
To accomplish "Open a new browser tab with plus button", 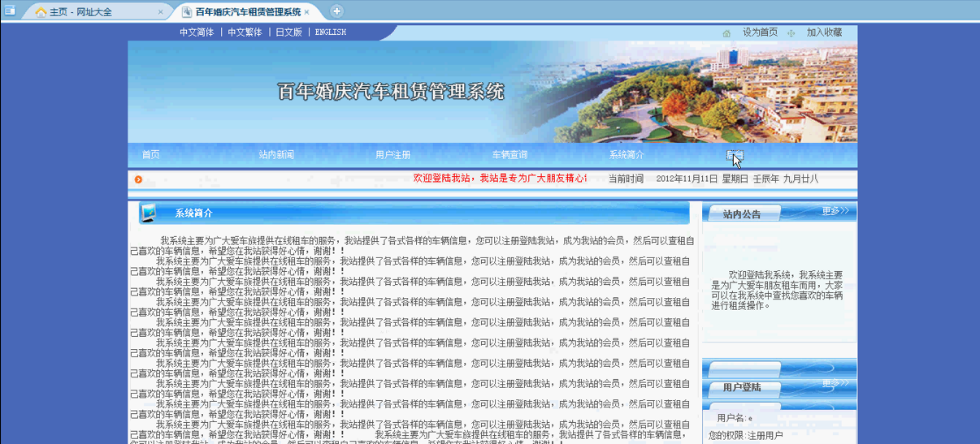I will (x=336, y=11).
